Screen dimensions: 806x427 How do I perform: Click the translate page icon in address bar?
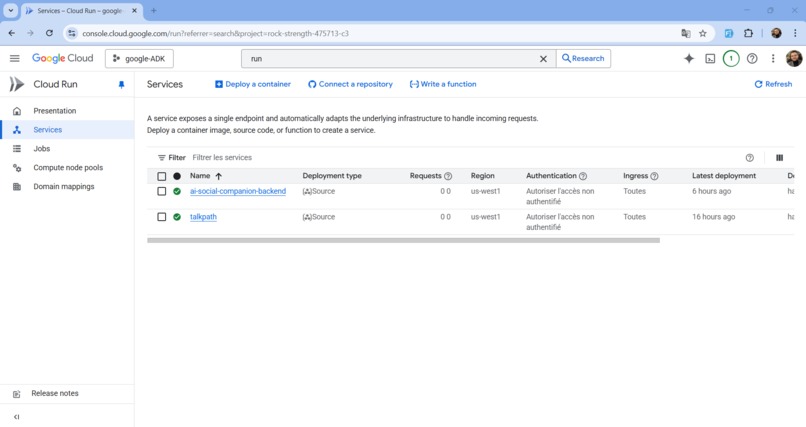pos(686,33)
